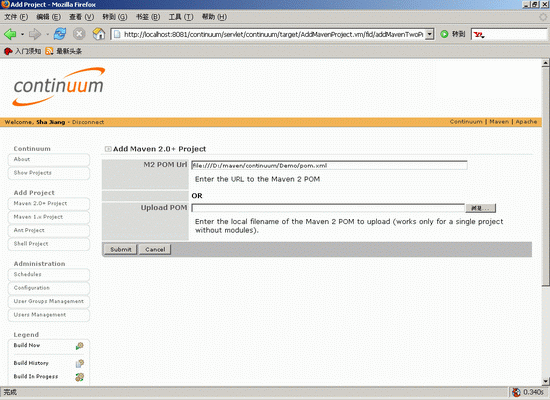Screen dimensions: 550x400
Task: Click the Build In Progress legend icon
Action: 80,377
